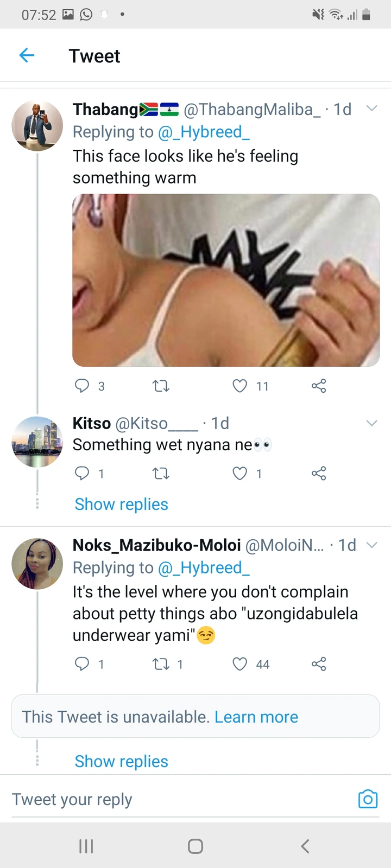Like Kitso's tweet with heart icon
This screenshot has height=868, width=391.
pos(239,474)
